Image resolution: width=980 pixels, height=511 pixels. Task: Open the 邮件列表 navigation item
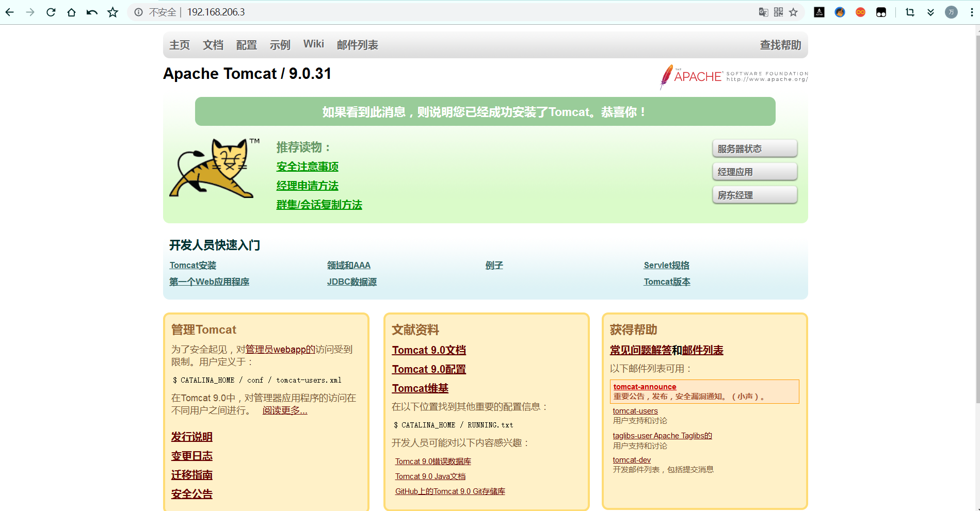click(x=358, y=45)
